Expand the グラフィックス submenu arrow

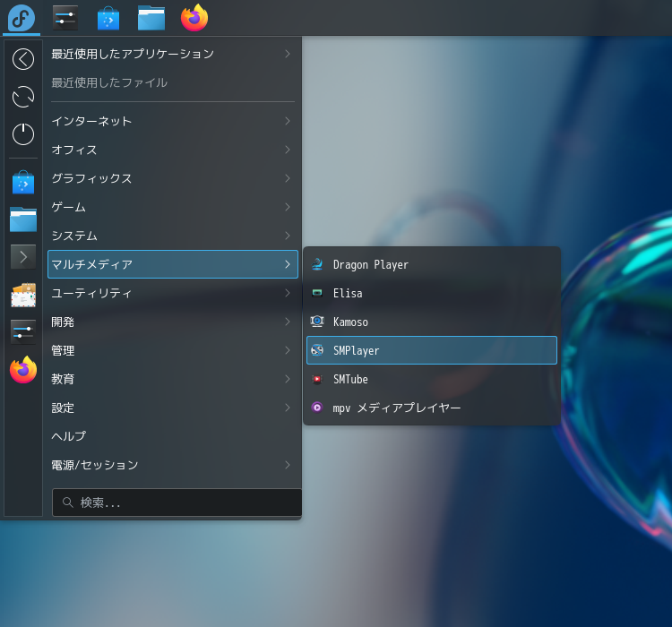288,178
